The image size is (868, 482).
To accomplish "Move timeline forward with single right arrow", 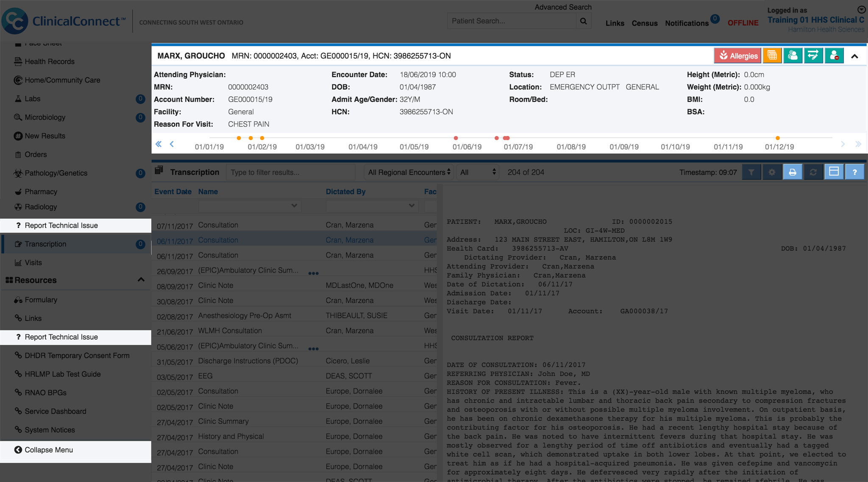I will click(843, 144).
